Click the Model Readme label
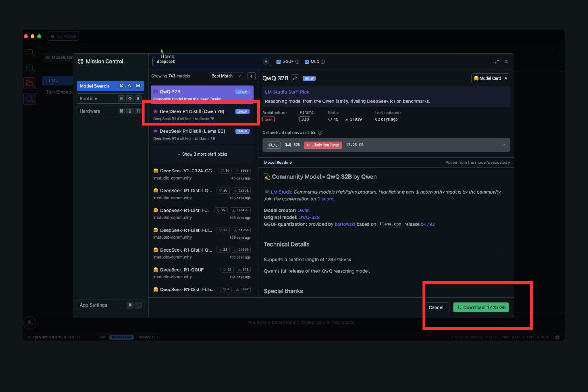Viewport: 588px width, 392px height. click(278, 162)
